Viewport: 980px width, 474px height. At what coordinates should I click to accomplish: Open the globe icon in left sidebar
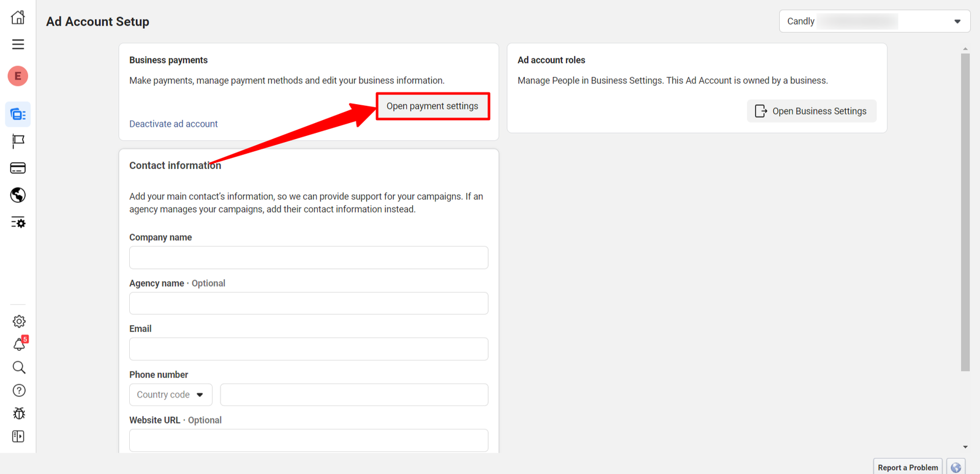click(18, 195)
